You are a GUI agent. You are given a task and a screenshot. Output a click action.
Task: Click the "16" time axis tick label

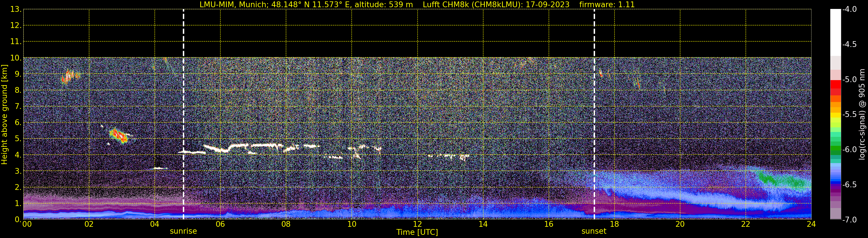549,224
